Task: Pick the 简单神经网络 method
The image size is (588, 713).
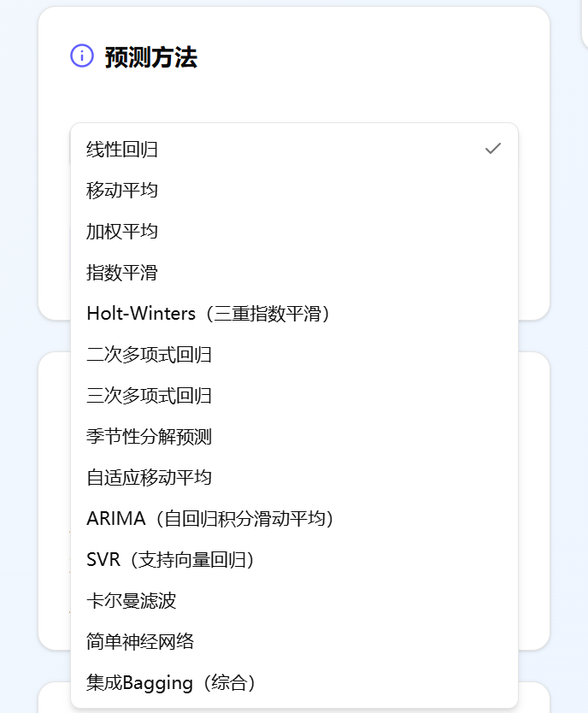Action: click(x=140, y=641)
